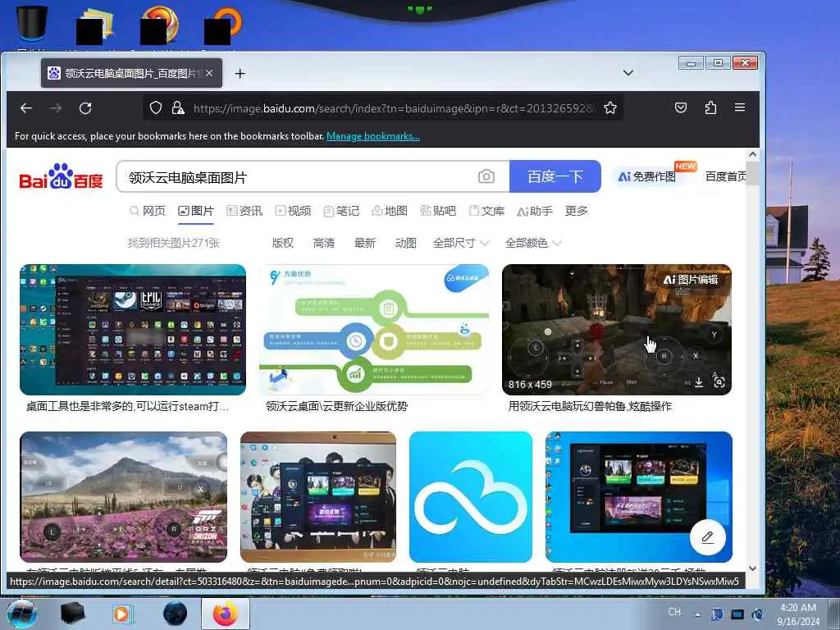
Task: Click caption 领沃云桌面\云更新企业版优势
Action: [x=336, y=406]
